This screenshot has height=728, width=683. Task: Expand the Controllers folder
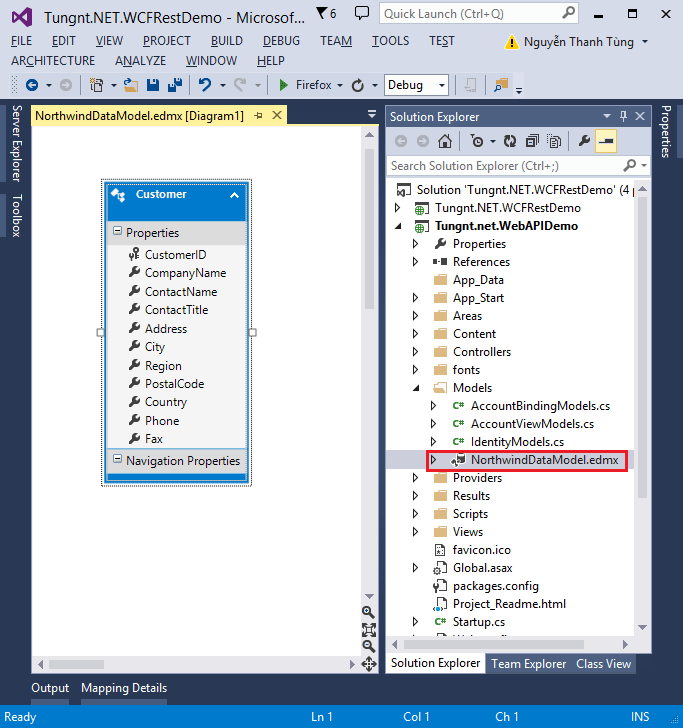pos(416,351)
